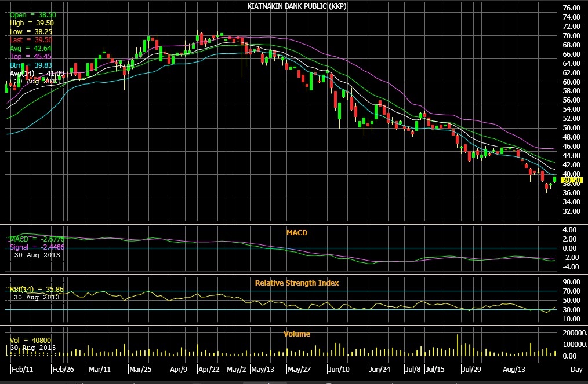Click the Day interval label

pyautogui.click(x=576, y=370)
